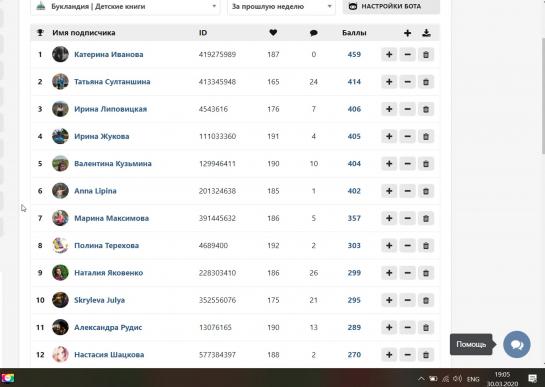Open the За прошлую неделю period dropdown

pos(282,7)
